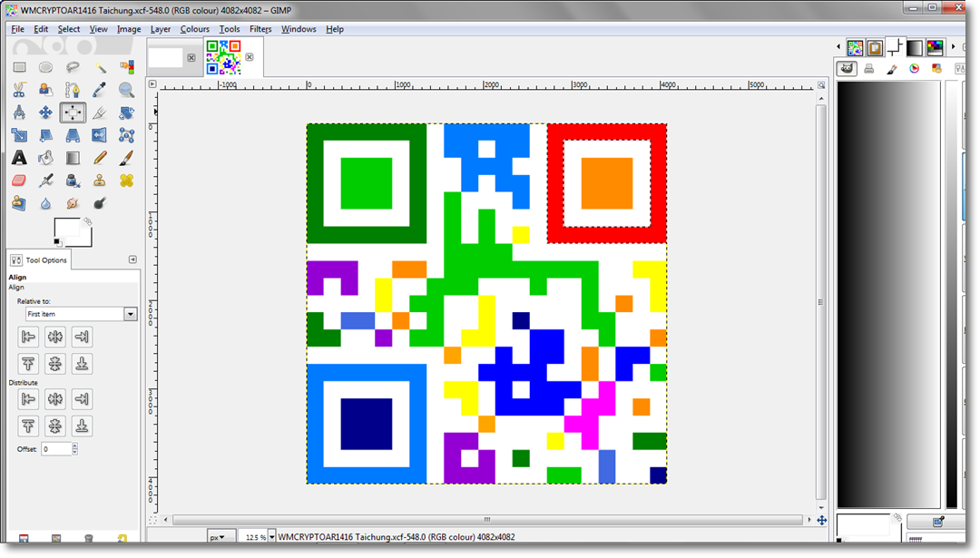Viewport: 980px width, 558px height.
Task: Align bottom edge of target
Action: [82, 364]
